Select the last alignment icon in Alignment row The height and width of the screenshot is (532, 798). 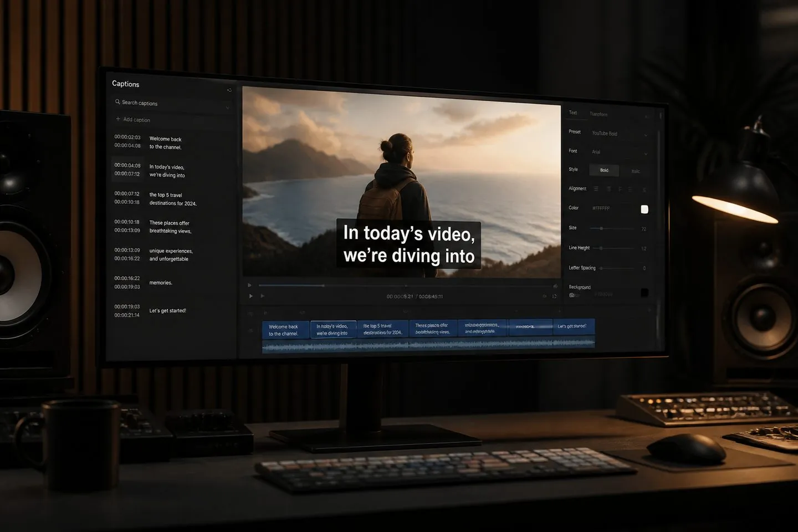click(x=644, y=190)
